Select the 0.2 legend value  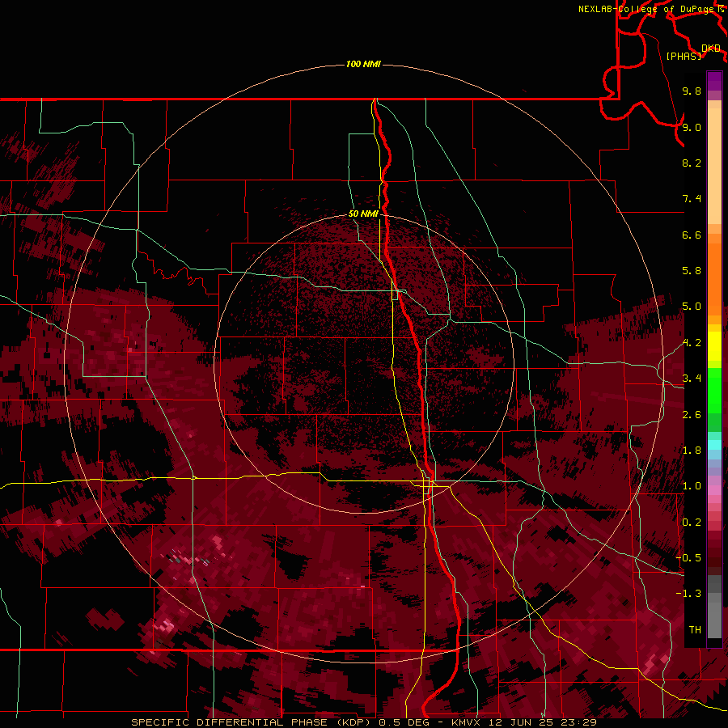(x=692, y=523)
